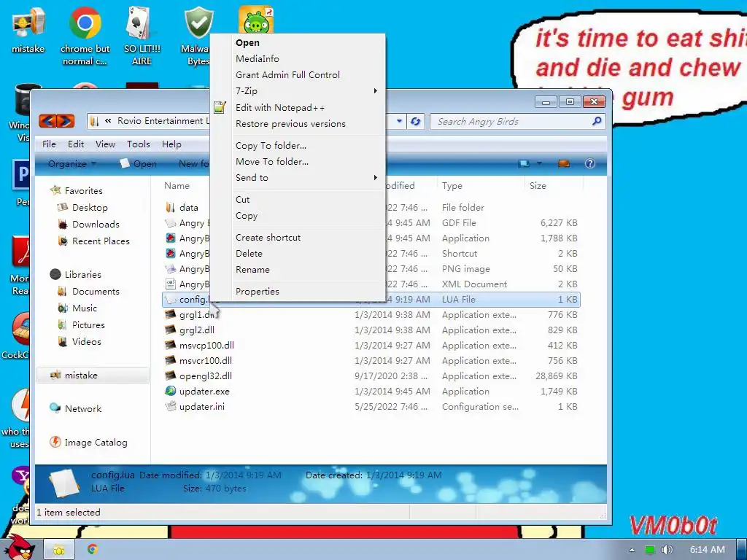Choose Cut in the context menu
This screenshot has width=747, height=560.
298,200
